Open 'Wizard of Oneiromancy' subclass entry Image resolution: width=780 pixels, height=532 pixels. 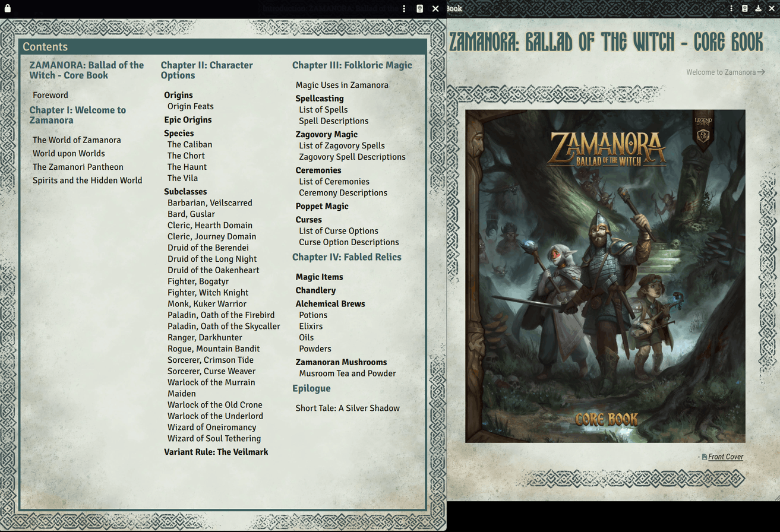pos(212,427)
